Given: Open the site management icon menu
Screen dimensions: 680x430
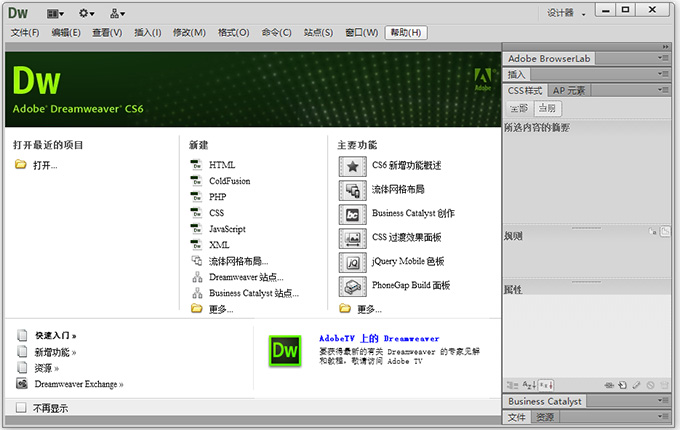Looking at the screenshot, I should tap(117, 14).
